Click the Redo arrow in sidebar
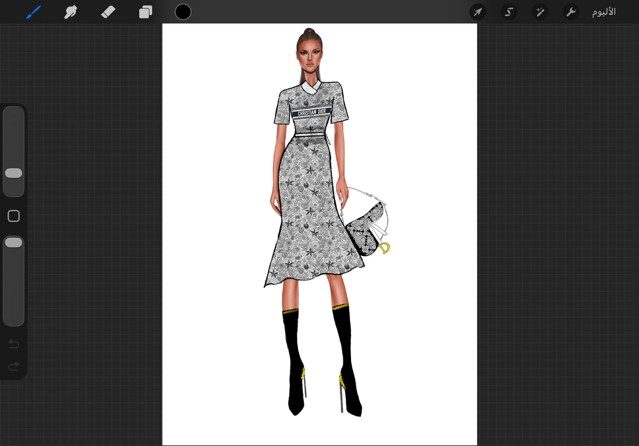The height and width of the screenshot is (446, 639). point(14,367)
